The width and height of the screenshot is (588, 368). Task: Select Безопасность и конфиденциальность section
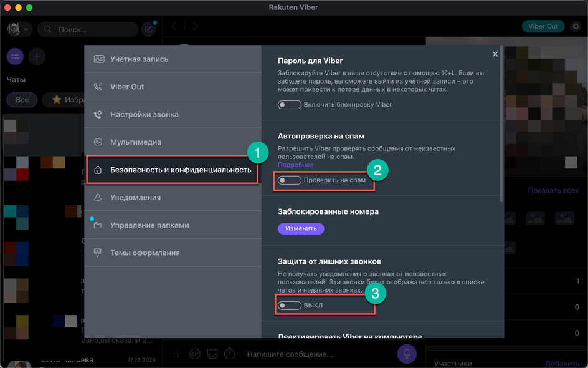[173, 170]
